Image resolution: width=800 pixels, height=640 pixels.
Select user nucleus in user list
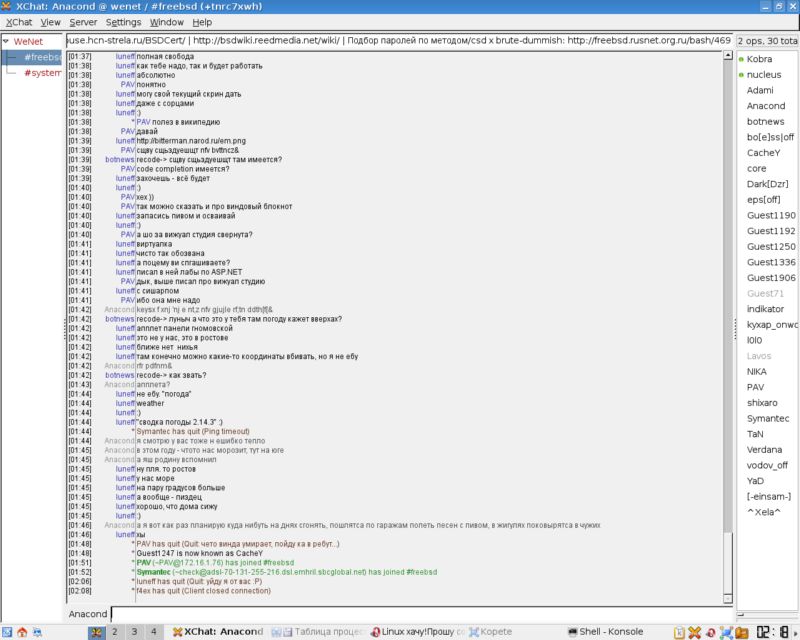764,75
